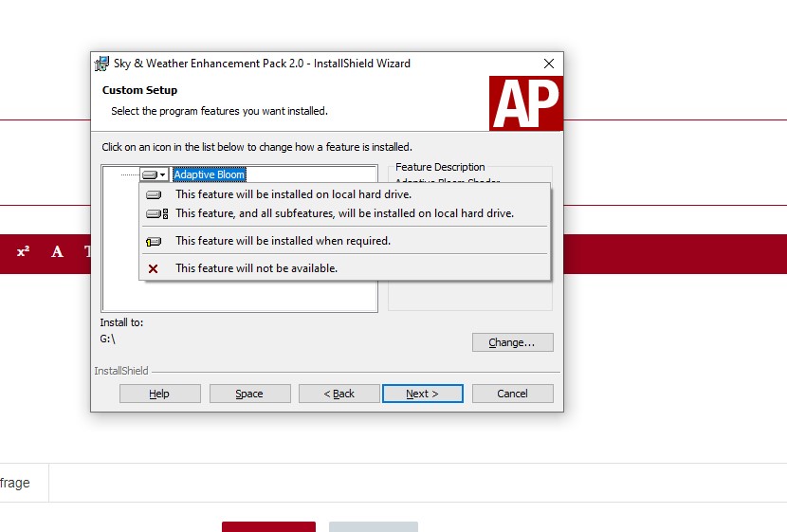Choose 'installed when required' option

(344, 241)
